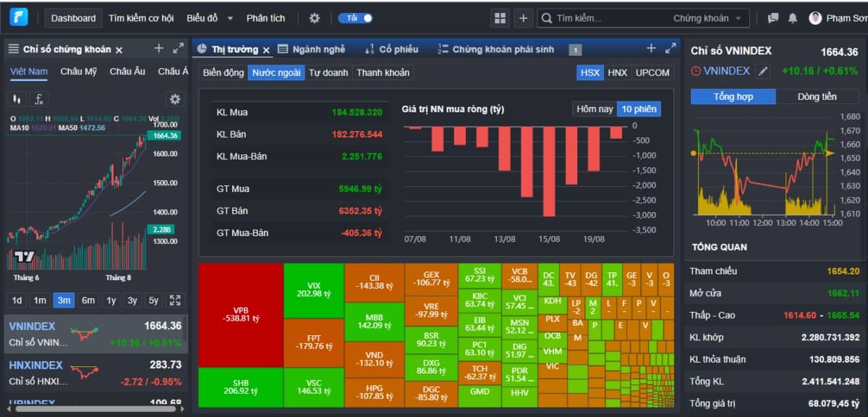Open the Phạm Sơn user account menu

click(838, 18)
